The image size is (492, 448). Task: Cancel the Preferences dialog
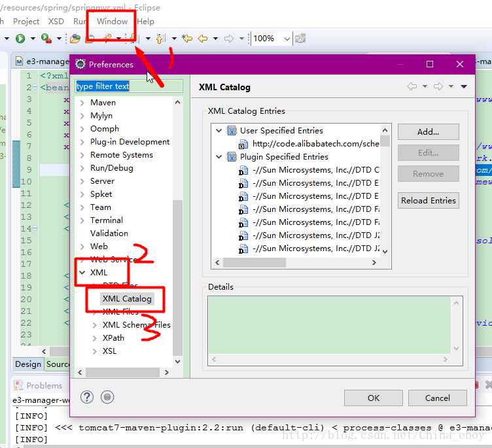point(438,398)
